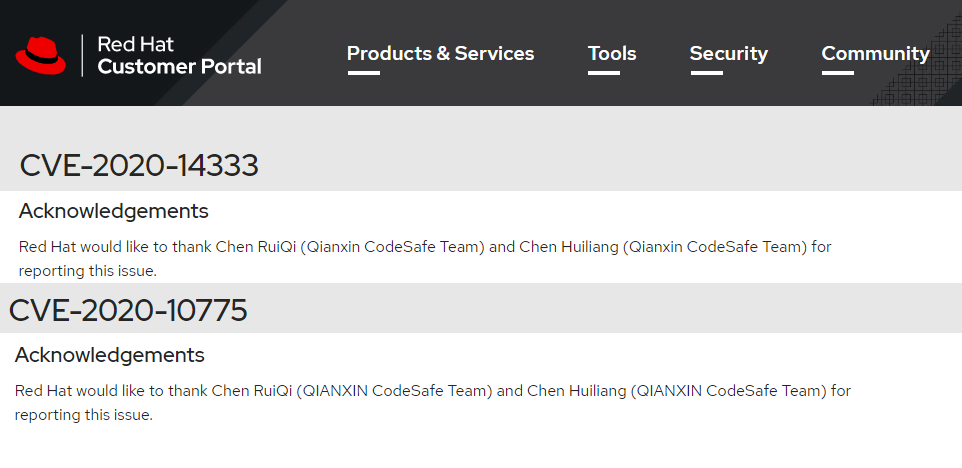962x468 pixels.
Task: Click the underline bar beneath Community
Action: [837, 73]
